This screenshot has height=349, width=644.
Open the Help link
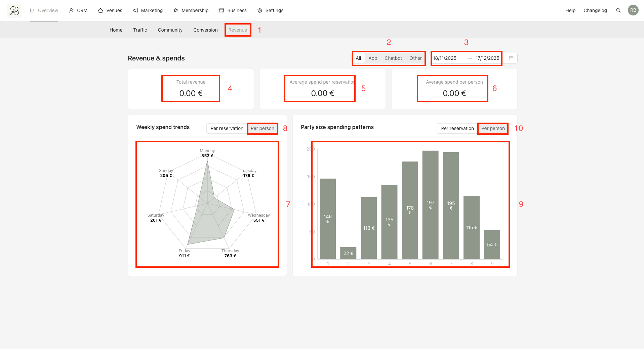(x=570, y=10)
